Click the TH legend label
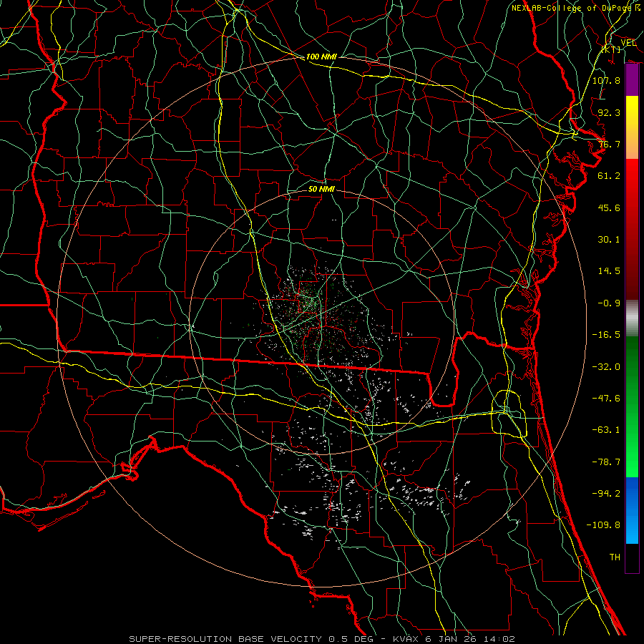This screenshot has width=644, height=644. 615,557
